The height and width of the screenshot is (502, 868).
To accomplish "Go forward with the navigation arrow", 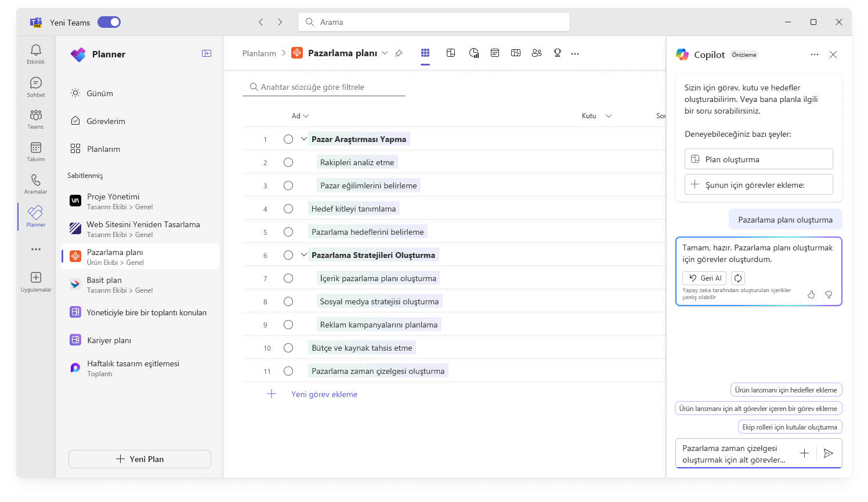I will pyautogui.click(x=280, y=22).
